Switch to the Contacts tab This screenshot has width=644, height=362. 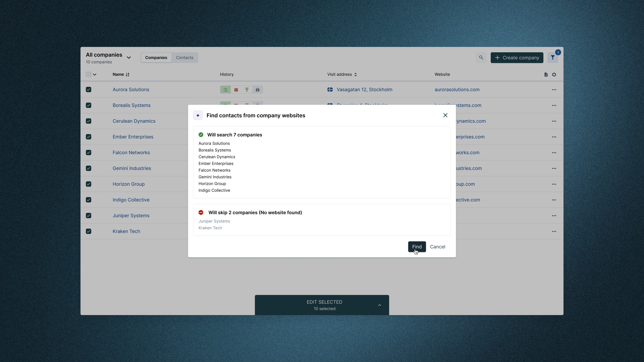[184, 58]
